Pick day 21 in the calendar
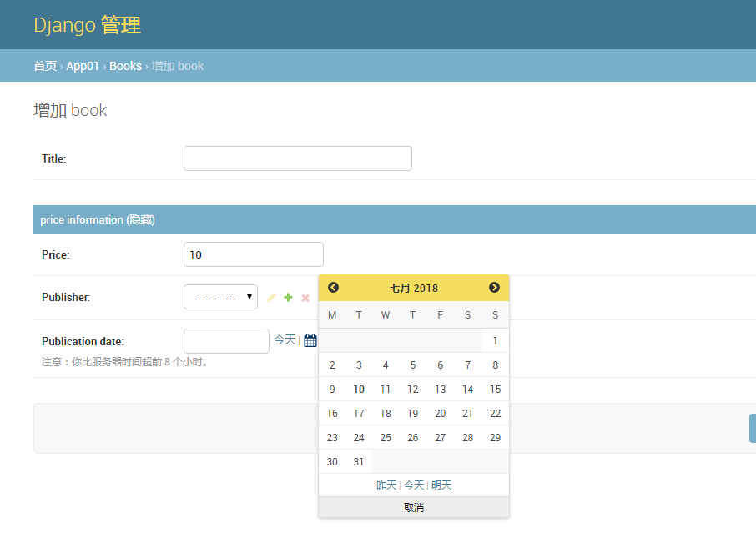Image resolution: width=756 pixels, height=533 pixels. tap(467, 413)
